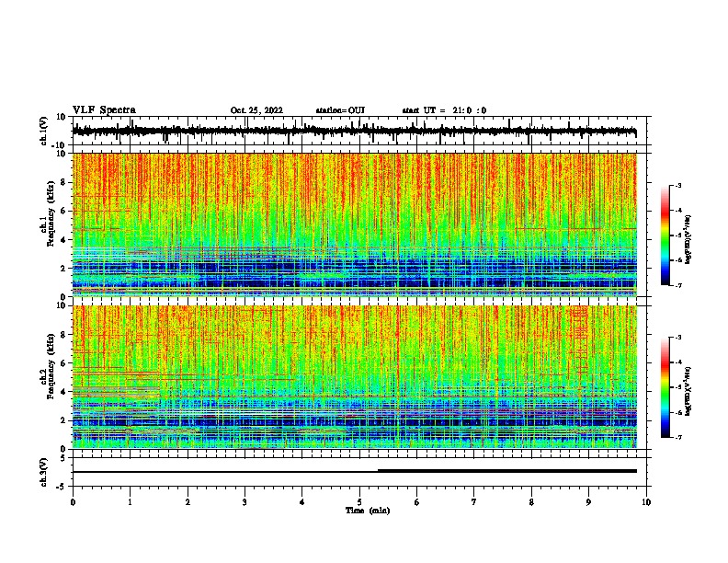Image resolution: width=728 pixels, height=563 pixels.
Task: Click time-axis tick label "1"
Action: (130, 502)
